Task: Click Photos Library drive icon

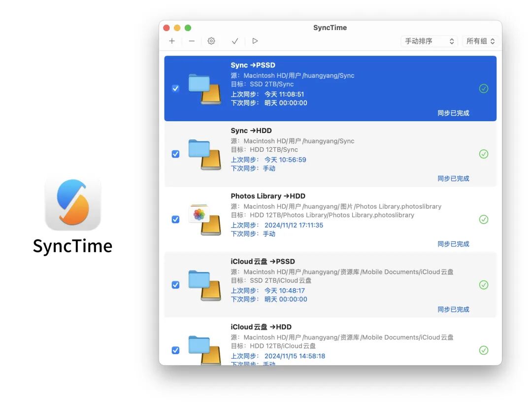Action: [204, 219]
